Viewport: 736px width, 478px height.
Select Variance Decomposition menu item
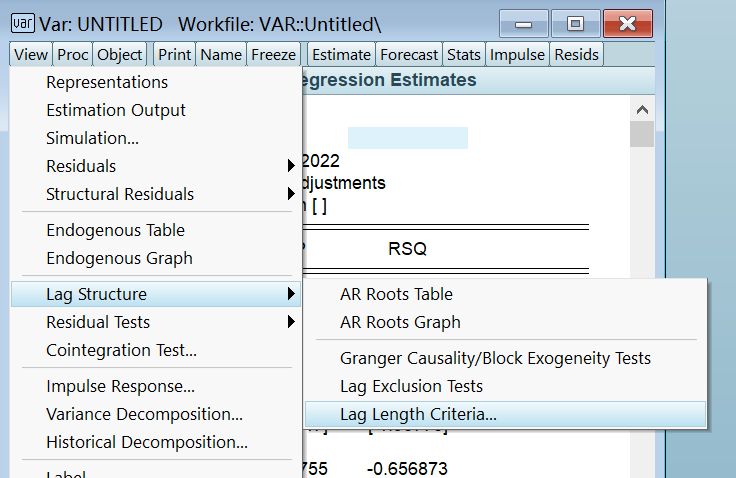(144, 414)
